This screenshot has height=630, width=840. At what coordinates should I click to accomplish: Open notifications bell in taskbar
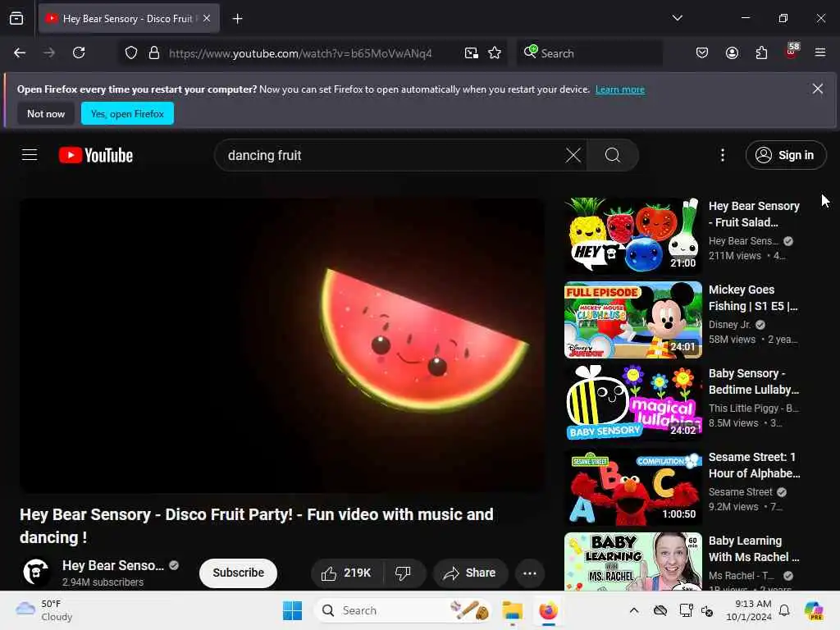[783, 610]
